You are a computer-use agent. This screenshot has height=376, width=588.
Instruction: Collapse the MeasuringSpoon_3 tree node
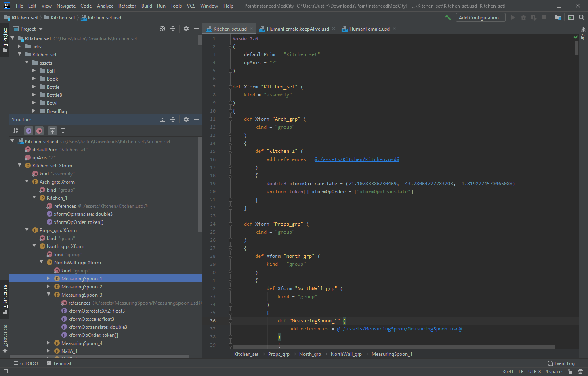48,295
